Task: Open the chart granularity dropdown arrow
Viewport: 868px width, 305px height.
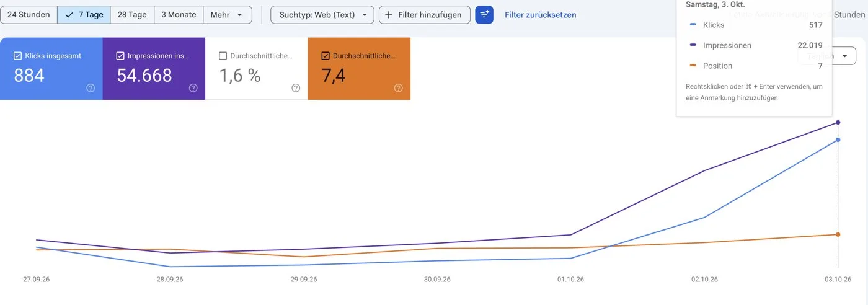Action: coord(844,56)
